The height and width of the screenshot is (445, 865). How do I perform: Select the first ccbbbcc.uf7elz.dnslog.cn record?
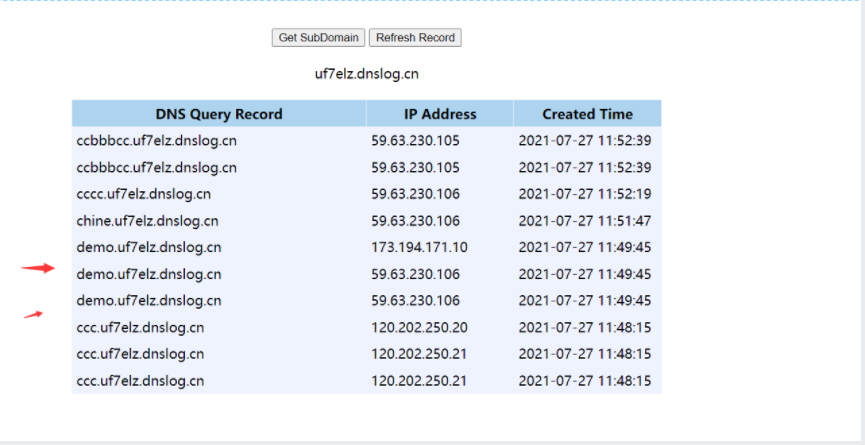point(157,141)
